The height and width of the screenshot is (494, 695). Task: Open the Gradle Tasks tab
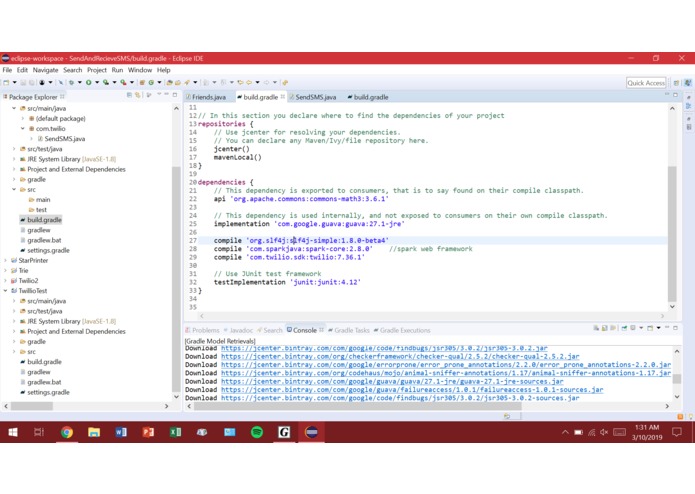point(349,330)
